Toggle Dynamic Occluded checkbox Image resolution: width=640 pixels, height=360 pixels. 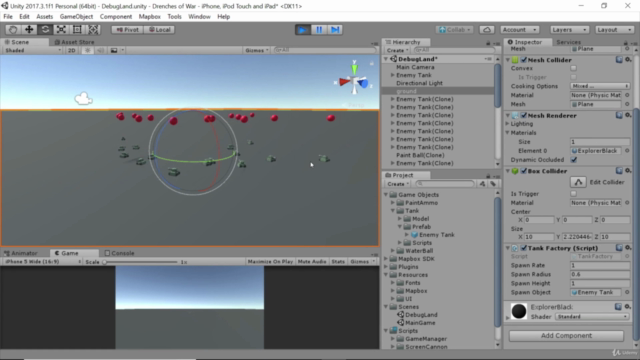(x=573, y=160)
